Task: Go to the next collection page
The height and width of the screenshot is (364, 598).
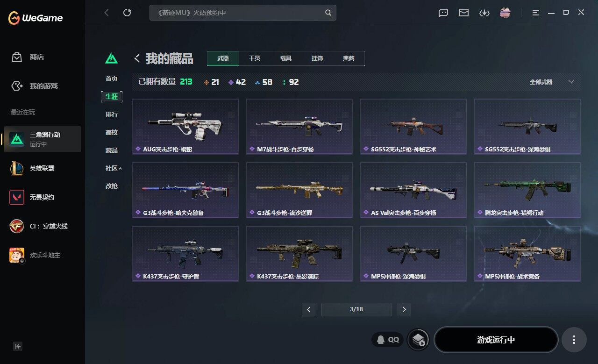Action: pyautogui.click(x=404, y=309)
